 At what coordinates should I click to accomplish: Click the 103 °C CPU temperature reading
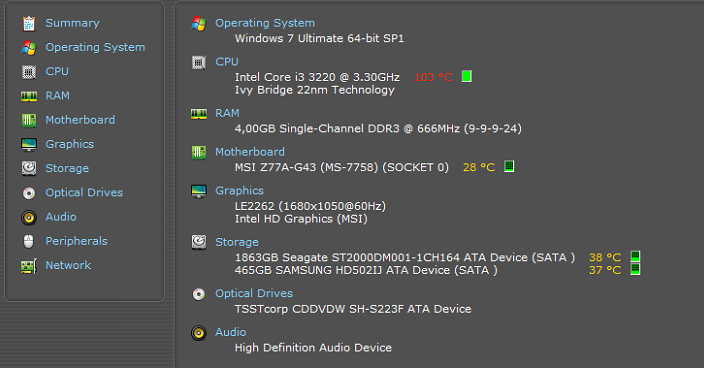tap(433, 77)
